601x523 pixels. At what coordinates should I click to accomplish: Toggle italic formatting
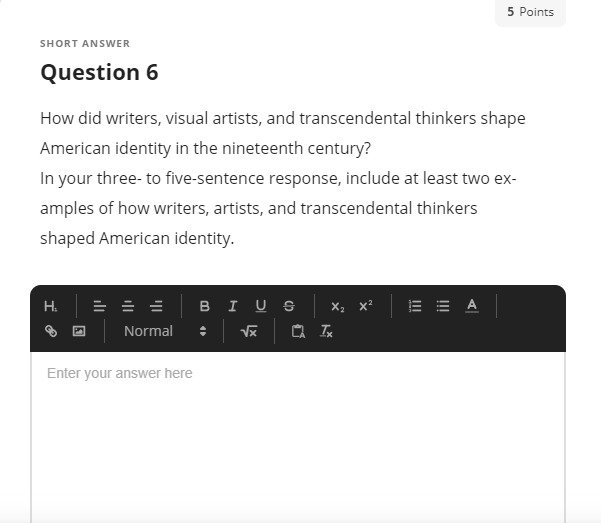(x=233, y=306)
